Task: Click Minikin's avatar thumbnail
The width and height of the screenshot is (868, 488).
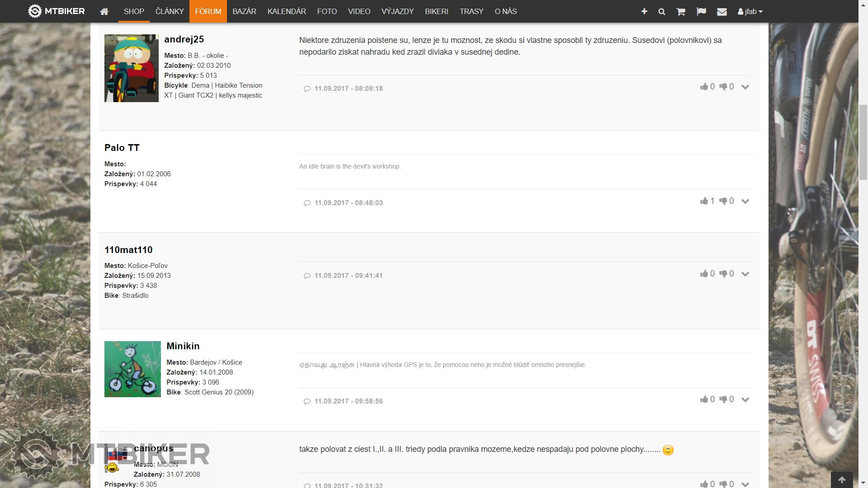Action: [x=132, y=369]
